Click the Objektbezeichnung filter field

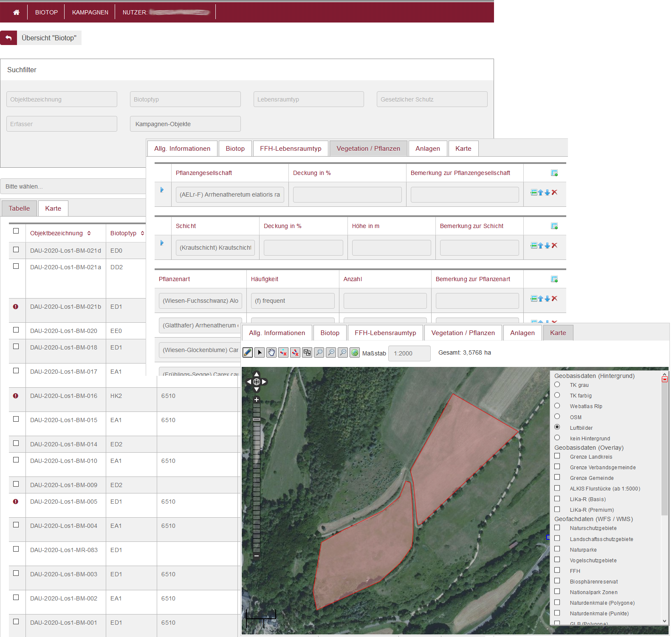point(62,99)
